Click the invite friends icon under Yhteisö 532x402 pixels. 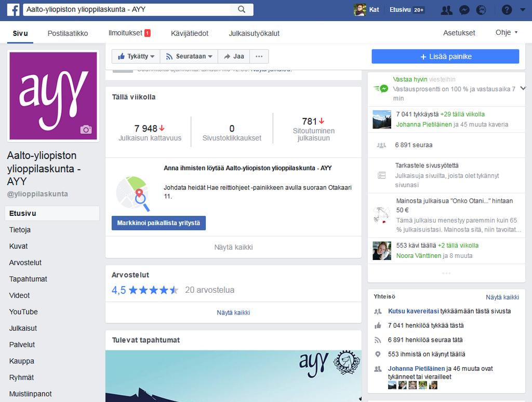click(x=378, y=312)
